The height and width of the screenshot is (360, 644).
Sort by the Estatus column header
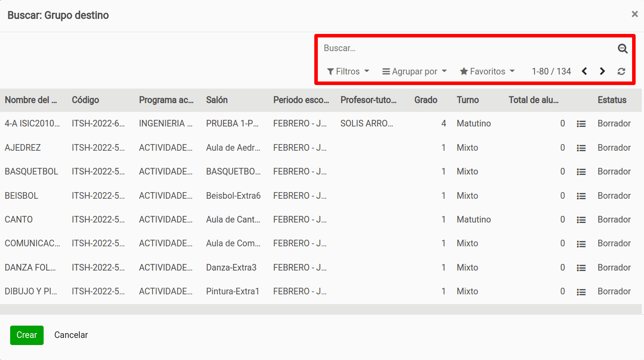pos(611,100)
